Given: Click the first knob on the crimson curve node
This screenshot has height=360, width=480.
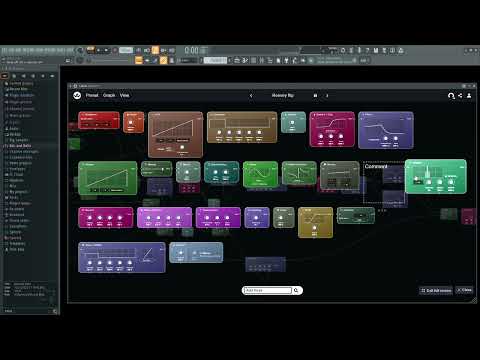Looking at the screenshot, I should 321,137.
